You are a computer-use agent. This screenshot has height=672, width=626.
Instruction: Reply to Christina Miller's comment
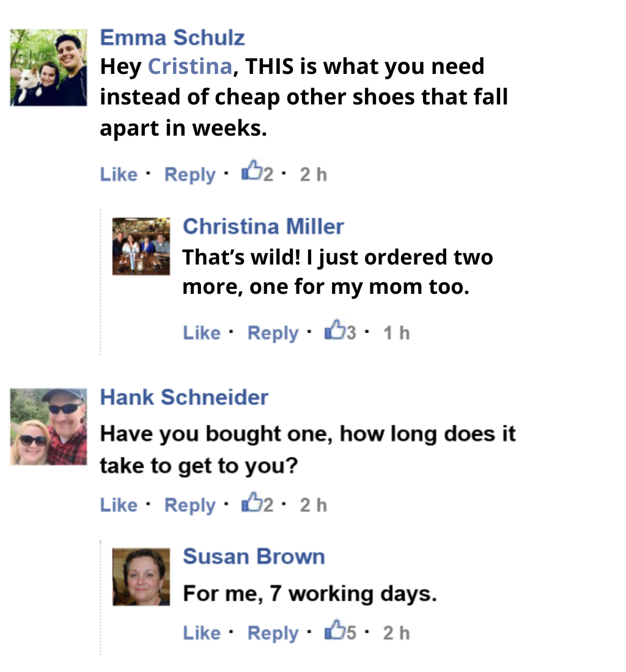pyautogui.click(x=273, y=333)
